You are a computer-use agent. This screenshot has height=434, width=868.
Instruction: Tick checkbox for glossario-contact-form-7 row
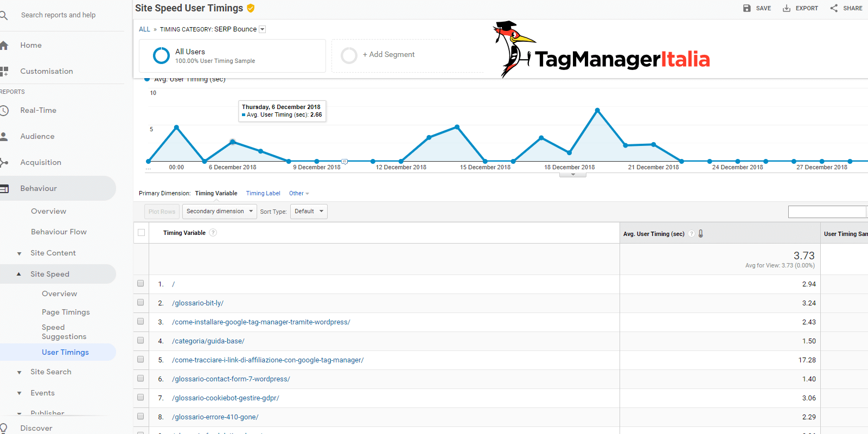pyautogui.click(x=141, y=378)
